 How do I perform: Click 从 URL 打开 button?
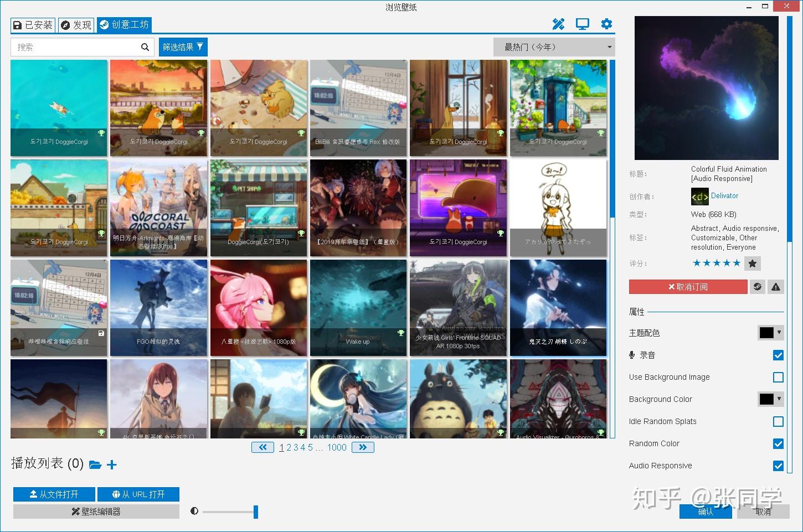click(x=138, y=494)
